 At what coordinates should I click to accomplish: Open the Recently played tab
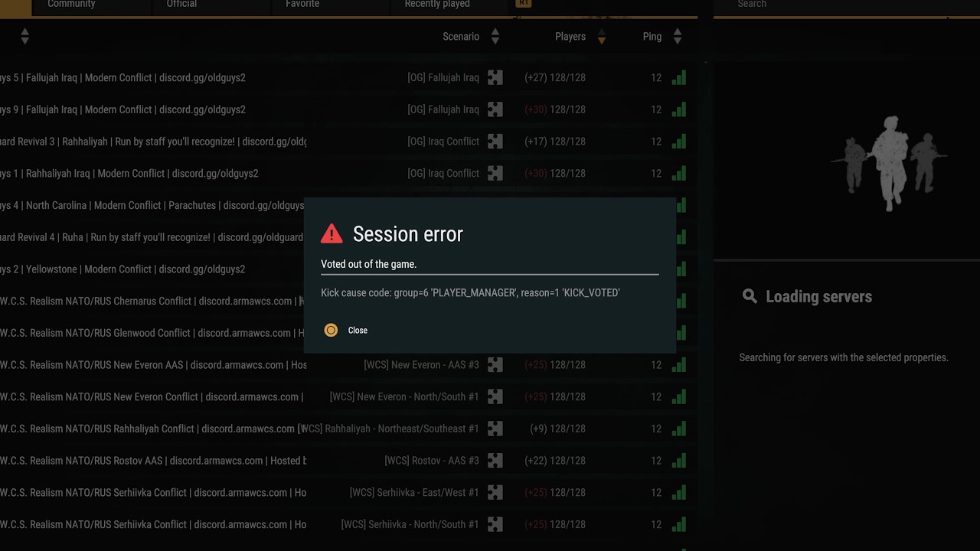437,5
